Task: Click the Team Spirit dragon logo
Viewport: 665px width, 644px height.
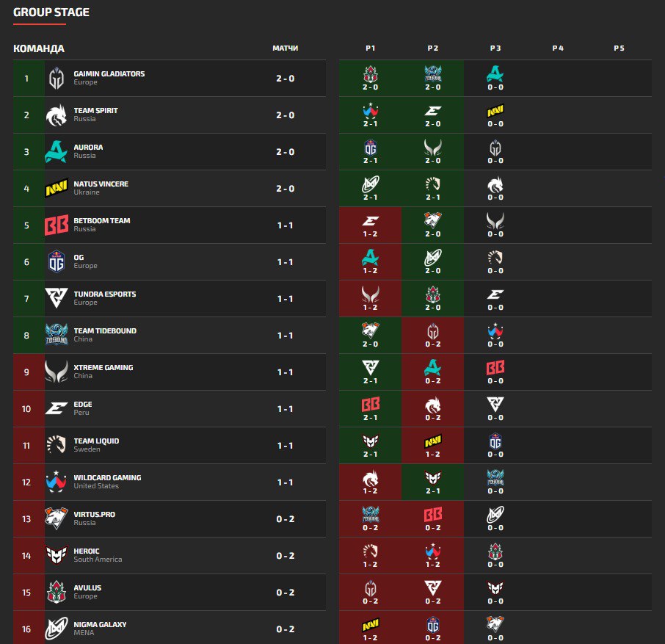Action: pos(57,115)
